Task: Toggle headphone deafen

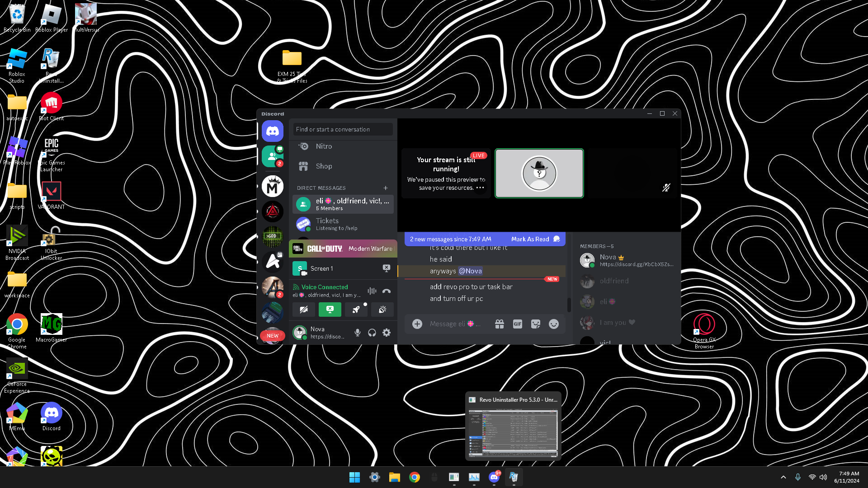Action: click(372, 333)
